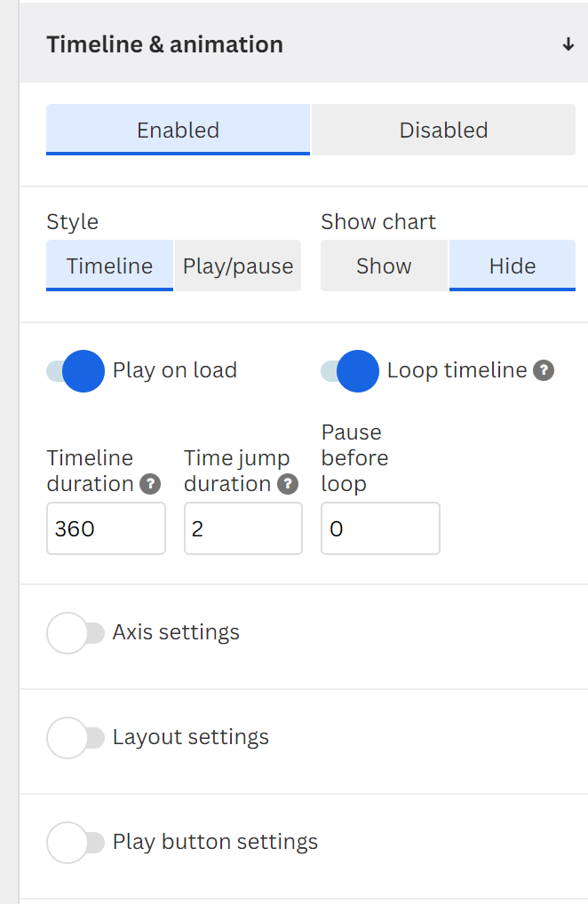
Task: Enable Play button settings toggle
Action: 75,843
